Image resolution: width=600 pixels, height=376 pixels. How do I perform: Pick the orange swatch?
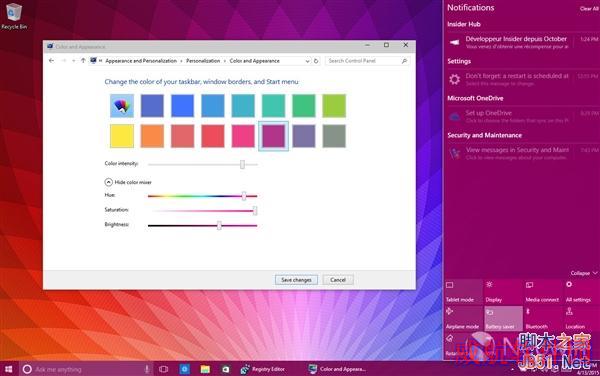152,136
